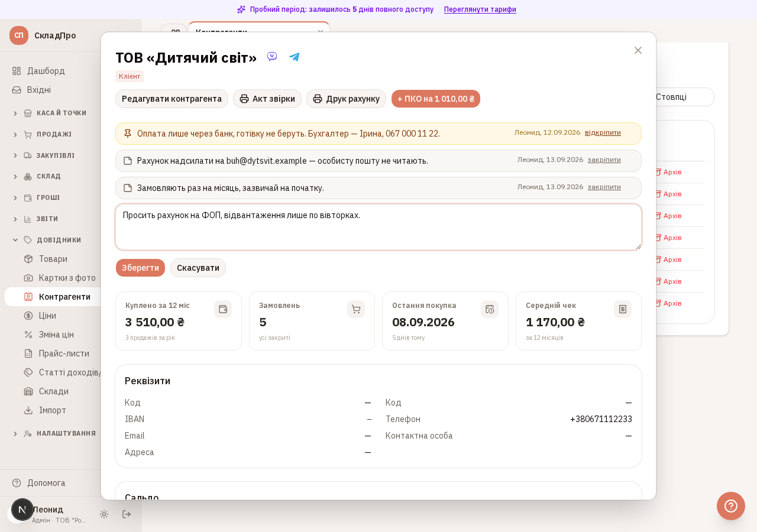Open Товари in the sidebar

pyautogui.click(x=53, y=259)
